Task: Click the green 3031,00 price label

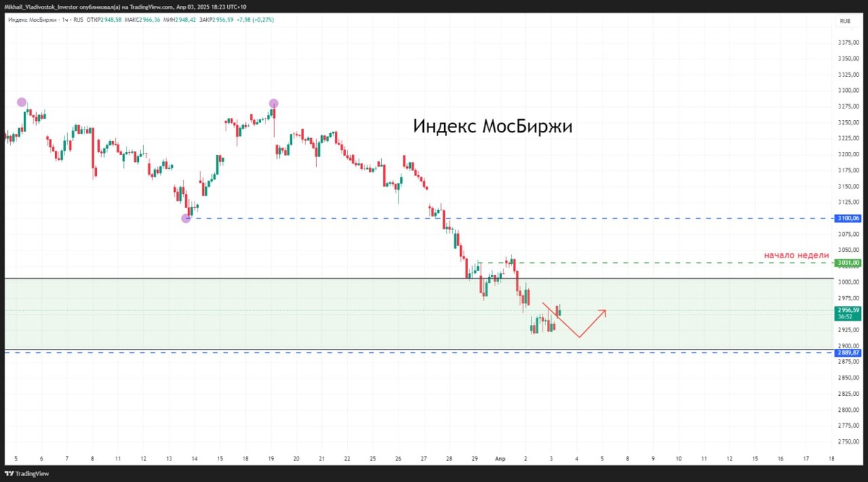Action: pyautogui.click(x=848, y=263)
